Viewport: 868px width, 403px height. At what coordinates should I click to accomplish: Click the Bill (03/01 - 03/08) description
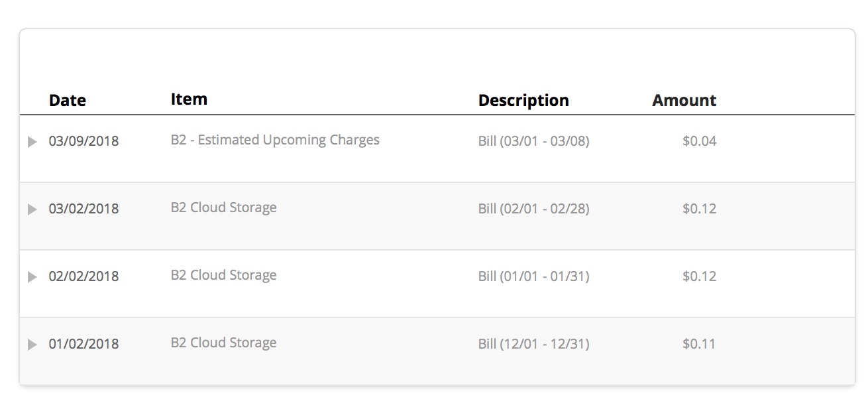tap(533, 141)
